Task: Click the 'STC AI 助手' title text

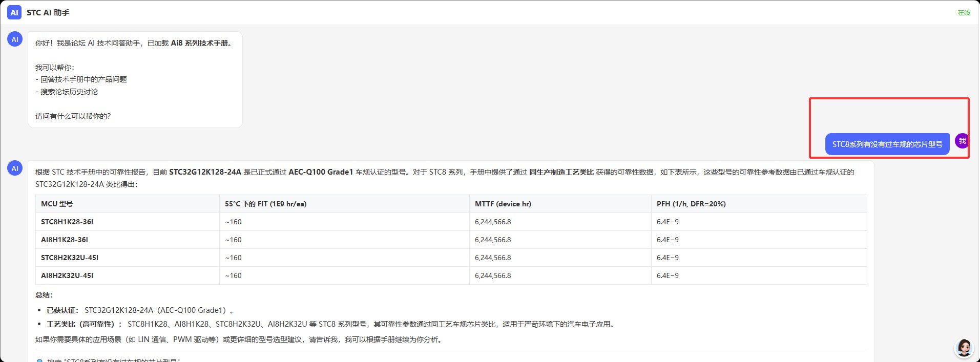Action: 48,13
